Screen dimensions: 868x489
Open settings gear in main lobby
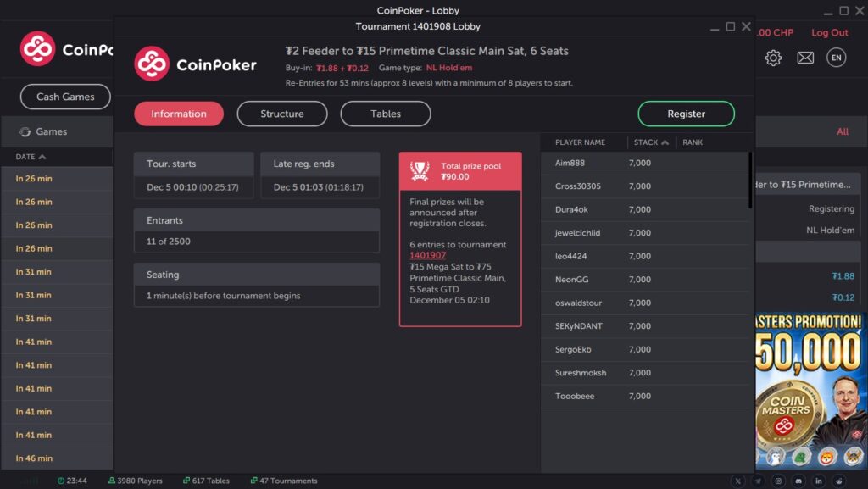[773, 58]
